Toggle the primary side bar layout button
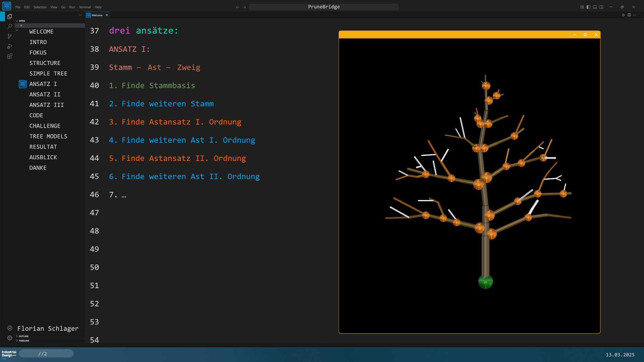Viewport: 644px width, 362px height. [588, 7]
